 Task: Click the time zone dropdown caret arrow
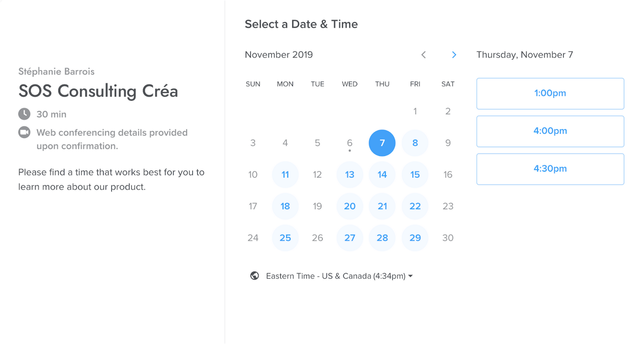(411, 276)
